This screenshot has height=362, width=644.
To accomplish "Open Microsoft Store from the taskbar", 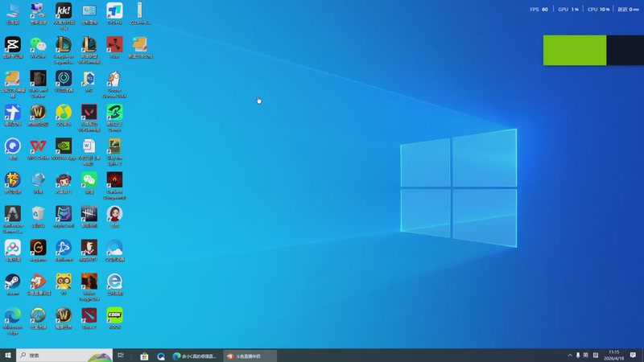I will [144, 356].
